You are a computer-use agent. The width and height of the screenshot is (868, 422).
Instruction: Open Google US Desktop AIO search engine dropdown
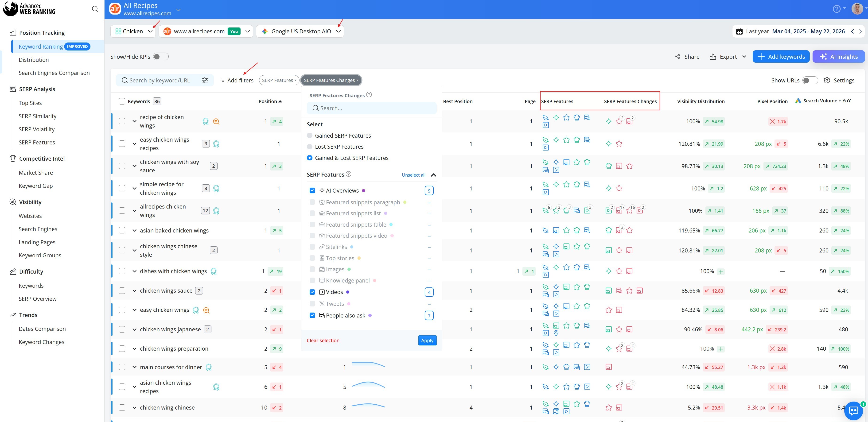point(300,31)
